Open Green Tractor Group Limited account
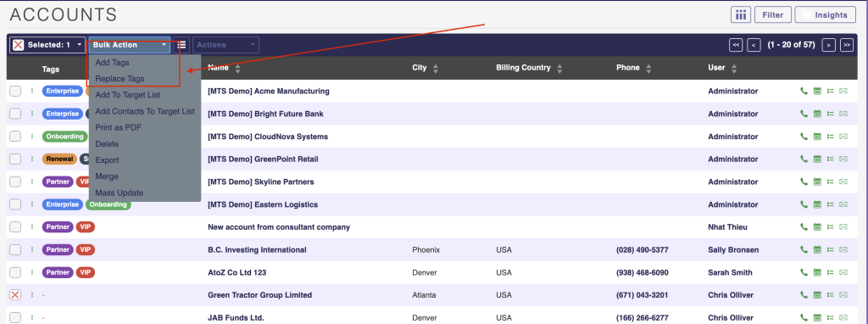The image size is (868, 324). [259, 295]
